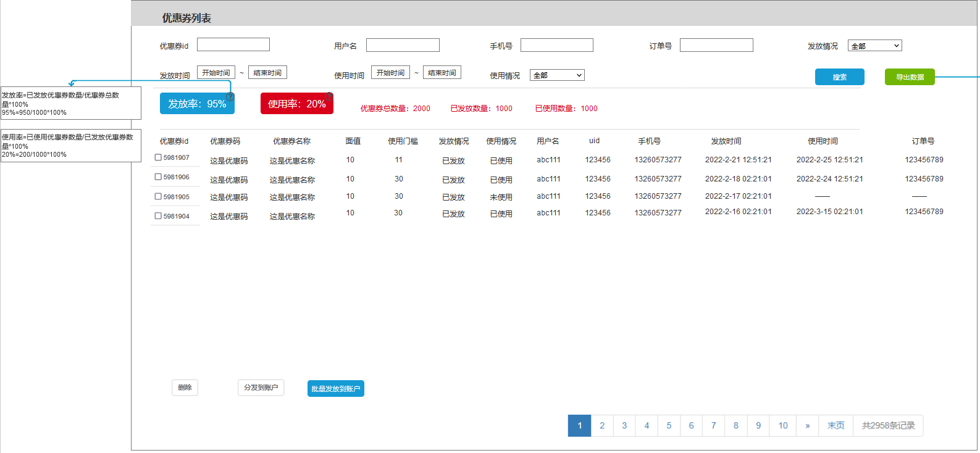Click the 分发到账户 button
The image size is (980, 453).
point(261,388)
